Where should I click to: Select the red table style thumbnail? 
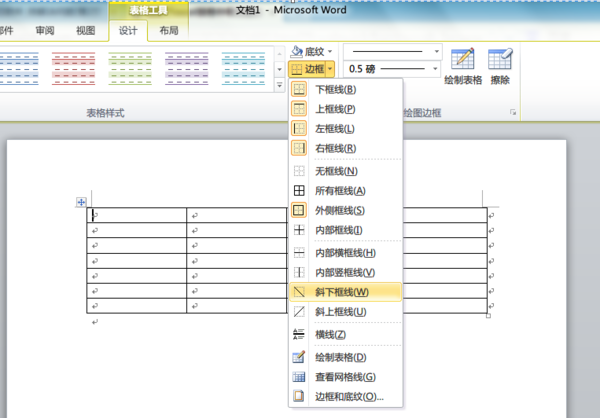(x=73, y=69)
